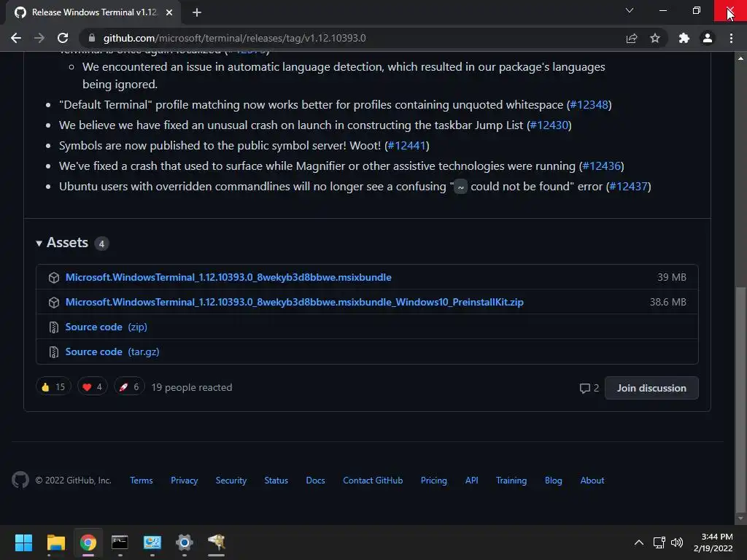Click Join discussion button
The image size is (747, 560).
(651, 388)
